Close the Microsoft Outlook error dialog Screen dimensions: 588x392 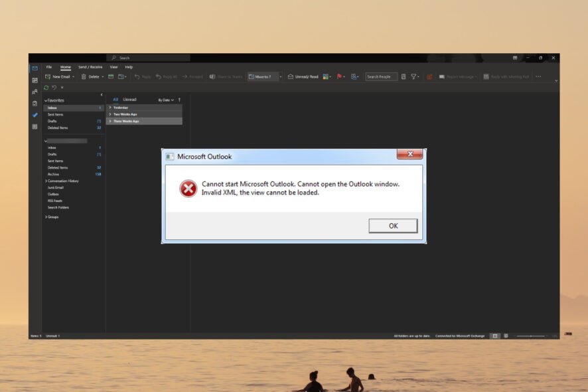point(410,154)
